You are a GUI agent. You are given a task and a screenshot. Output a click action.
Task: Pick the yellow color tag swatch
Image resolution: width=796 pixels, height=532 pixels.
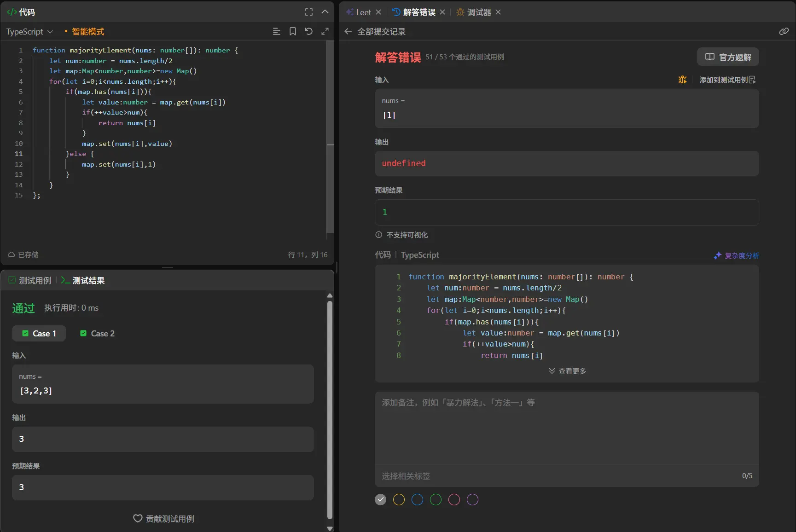[399, 499]
